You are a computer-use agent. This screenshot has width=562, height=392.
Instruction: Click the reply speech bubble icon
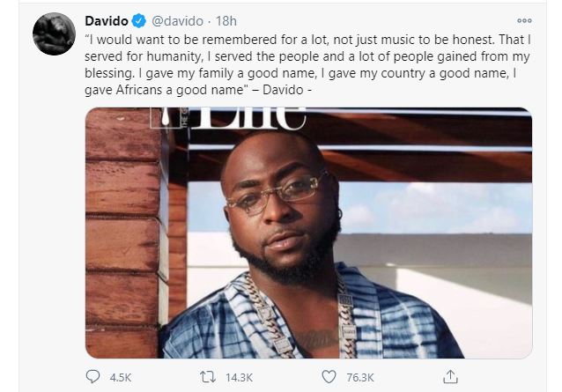(x=94, y=377)
